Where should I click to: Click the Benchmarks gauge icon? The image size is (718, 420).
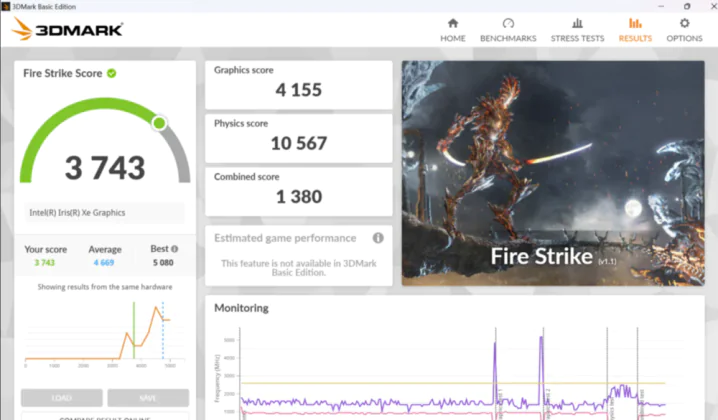click(x=508, y=23)
